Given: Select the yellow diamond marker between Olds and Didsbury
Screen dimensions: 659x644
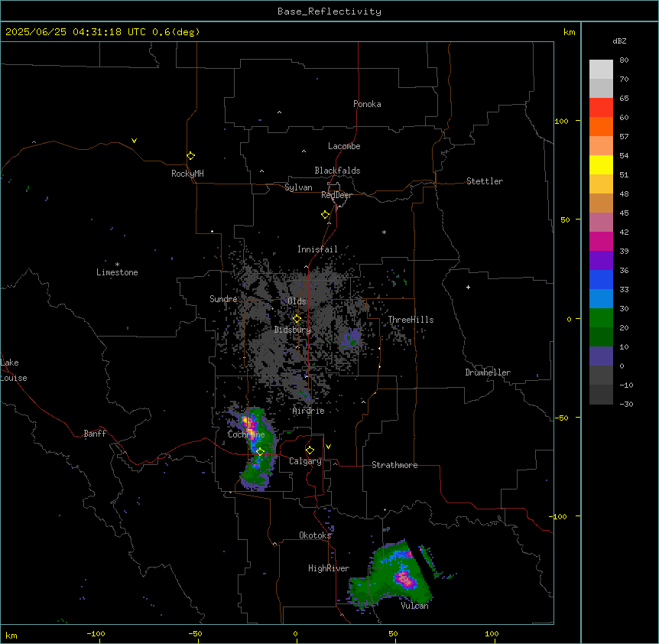Looking at the screenshot, I should pyautogui.click(x=297, y=319).
